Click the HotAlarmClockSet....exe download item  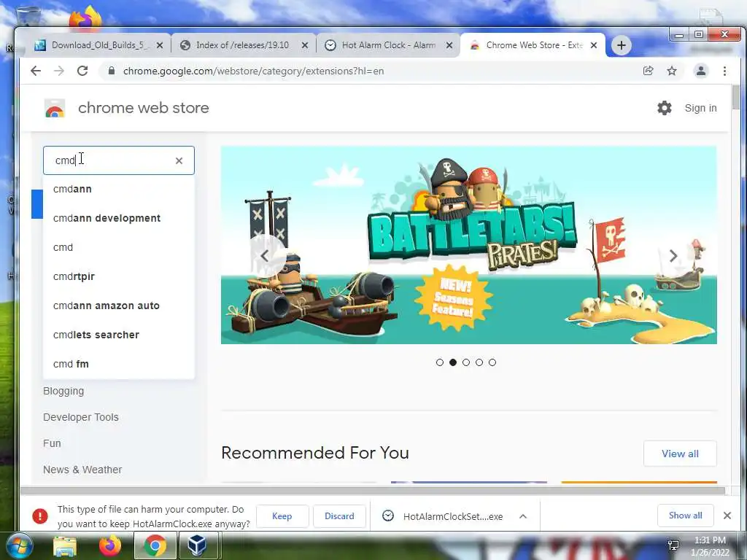click(x=452, y=517)
